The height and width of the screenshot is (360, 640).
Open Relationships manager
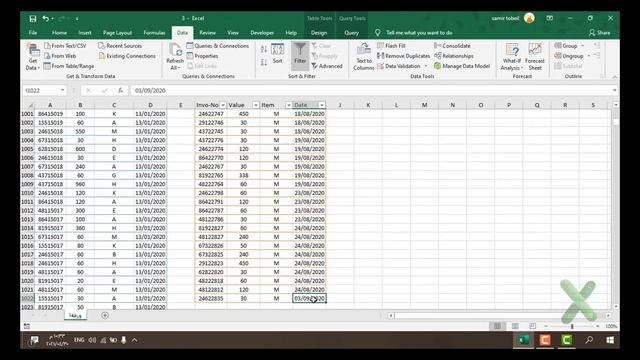454,56
